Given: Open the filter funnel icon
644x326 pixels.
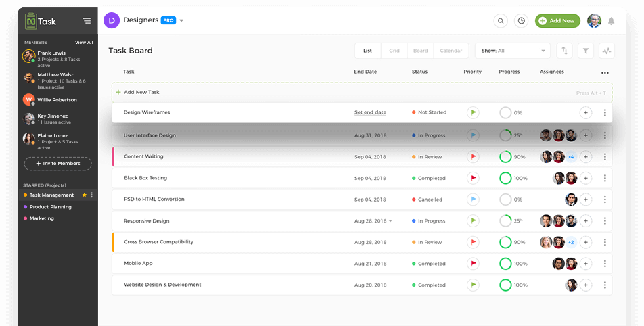Looking at the screenshot, I should click(x=586, y=51).
